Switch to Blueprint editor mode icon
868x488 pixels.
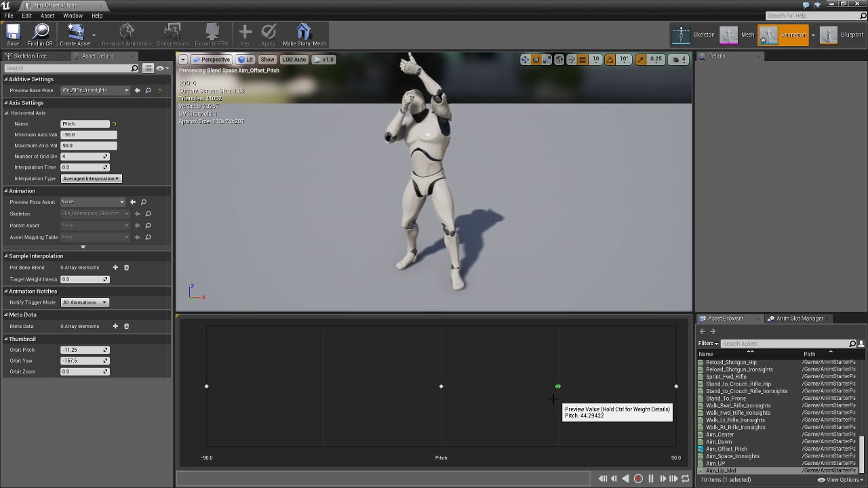coord(829,35)
